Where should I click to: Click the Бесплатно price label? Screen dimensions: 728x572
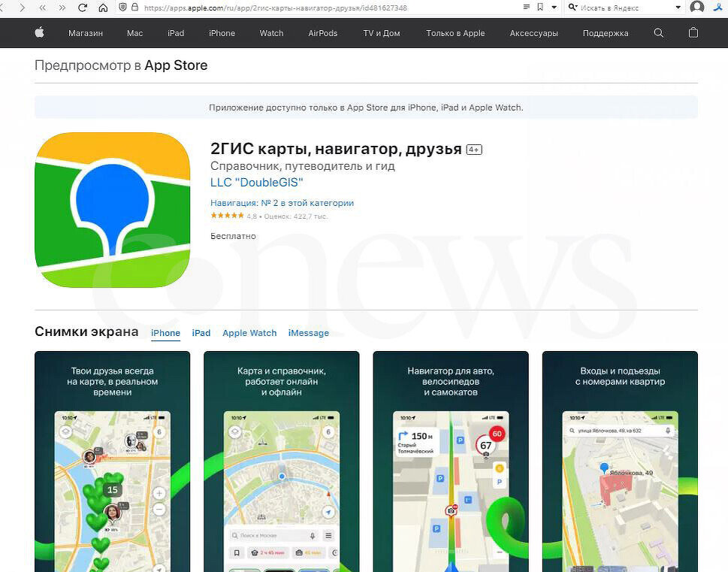click(233, 236)
